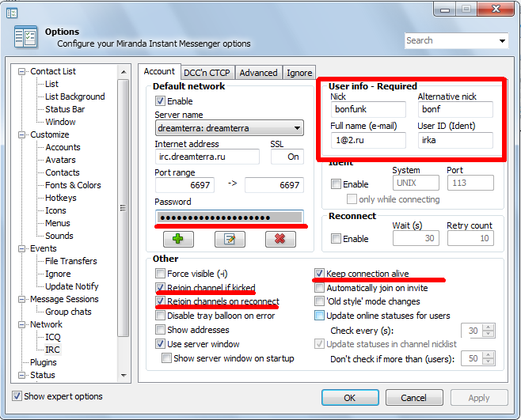Screen dimensions: 521x420
Task: Click the Retry count field
Action: pos(470,238)
